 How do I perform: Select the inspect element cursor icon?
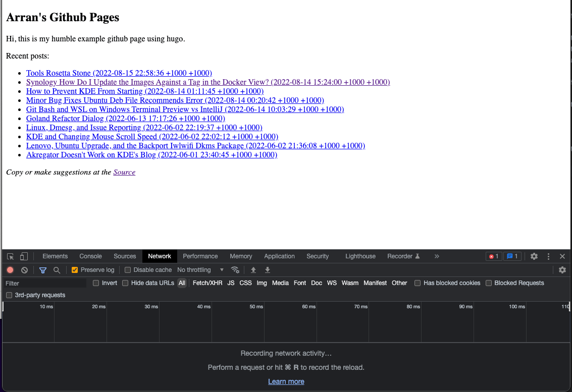click(x=10, y=256)
